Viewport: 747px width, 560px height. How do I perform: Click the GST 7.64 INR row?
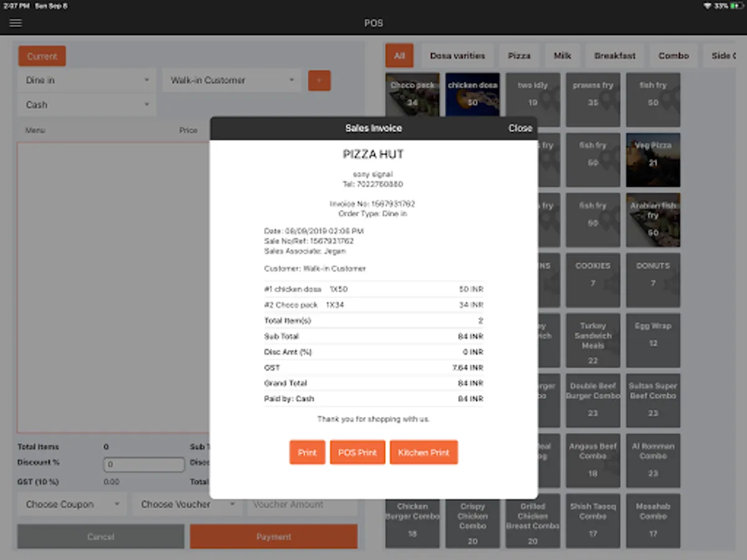[374, 368]
